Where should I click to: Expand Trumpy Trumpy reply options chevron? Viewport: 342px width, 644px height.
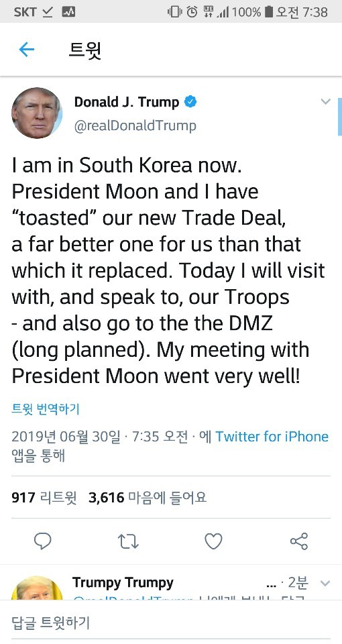tap(325, 583)
